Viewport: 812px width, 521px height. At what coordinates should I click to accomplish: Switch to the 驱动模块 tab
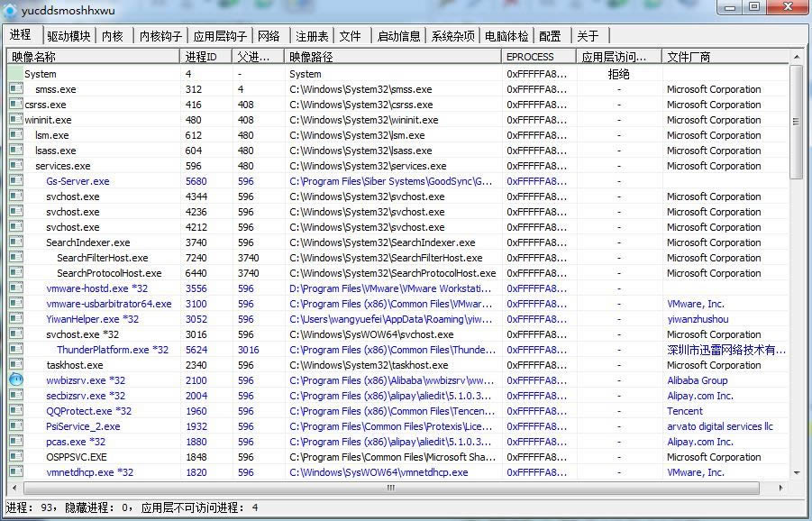[68, 36]
